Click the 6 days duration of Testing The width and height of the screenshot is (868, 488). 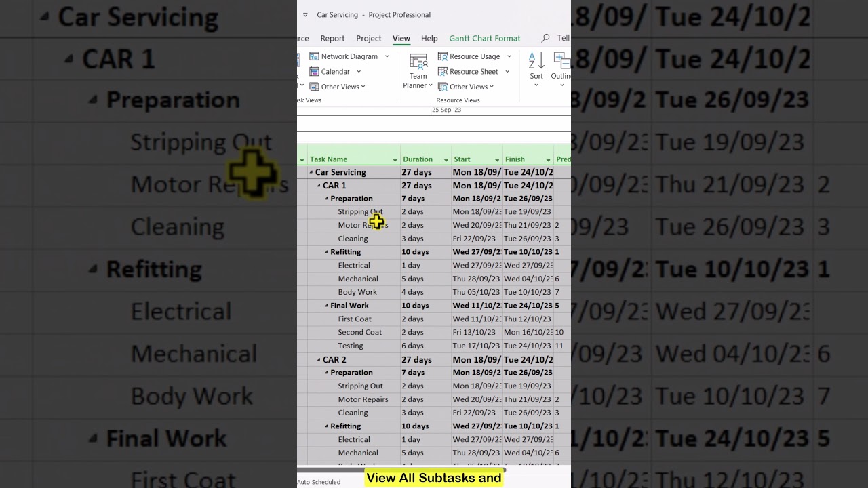tap(412, 346)
